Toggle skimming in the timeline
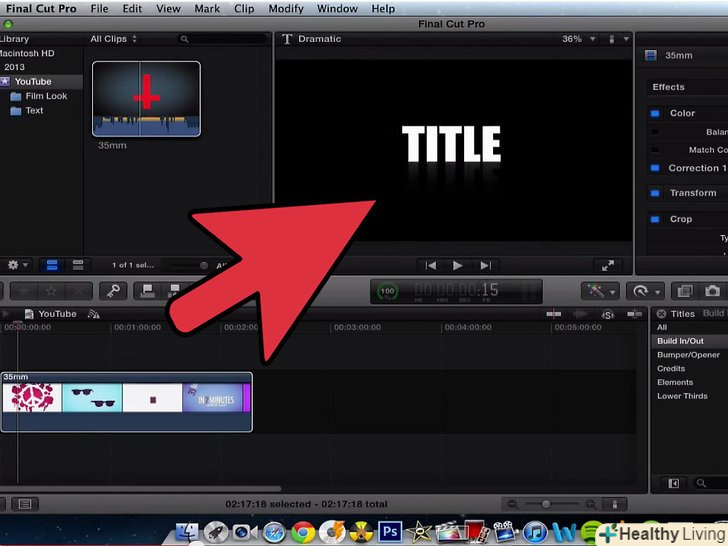728x546 pixels. pos(553,314)
